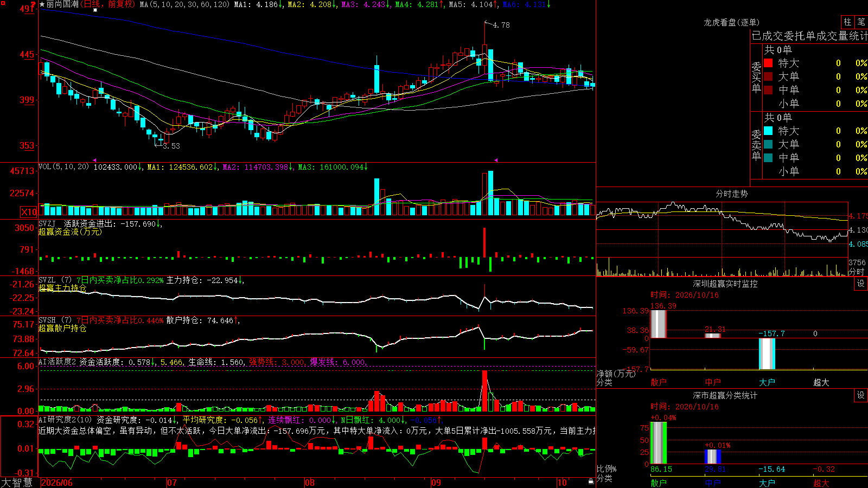Screen dimensions: 868x488
Task: Click the 3.53 low price annotation
Action: pos(171,146)
